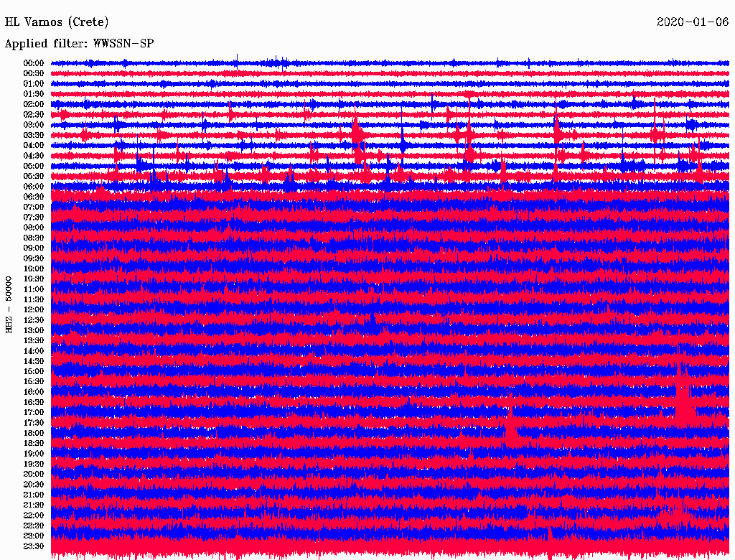
Task: Click the 03:00 time label
Action: coord(34,125)
